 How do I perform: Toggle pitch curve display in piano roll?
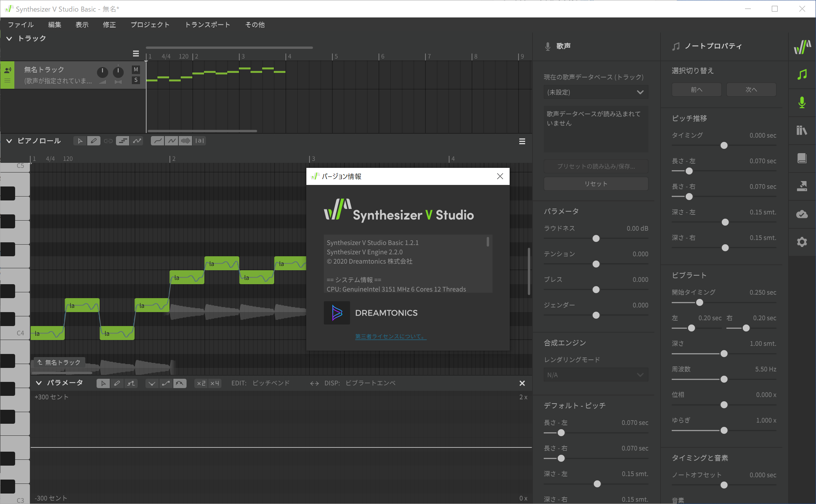point(157,141)
